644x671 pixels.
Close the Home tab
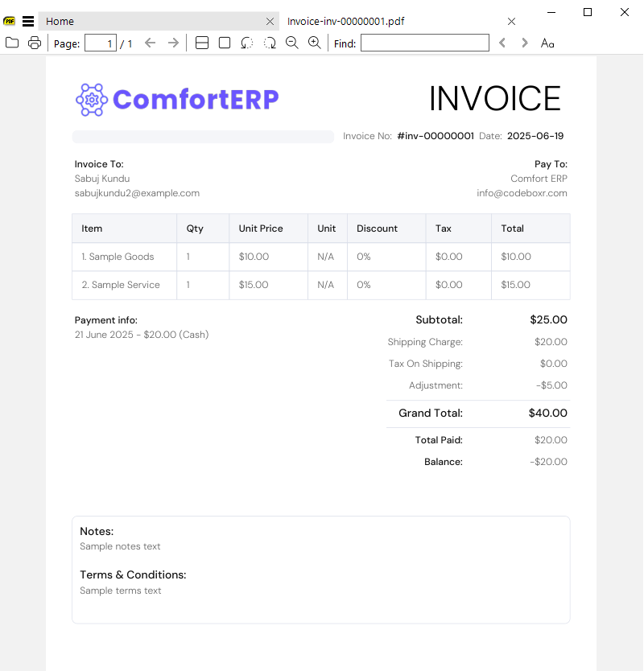pyautogui.click(x=270, y=22)
